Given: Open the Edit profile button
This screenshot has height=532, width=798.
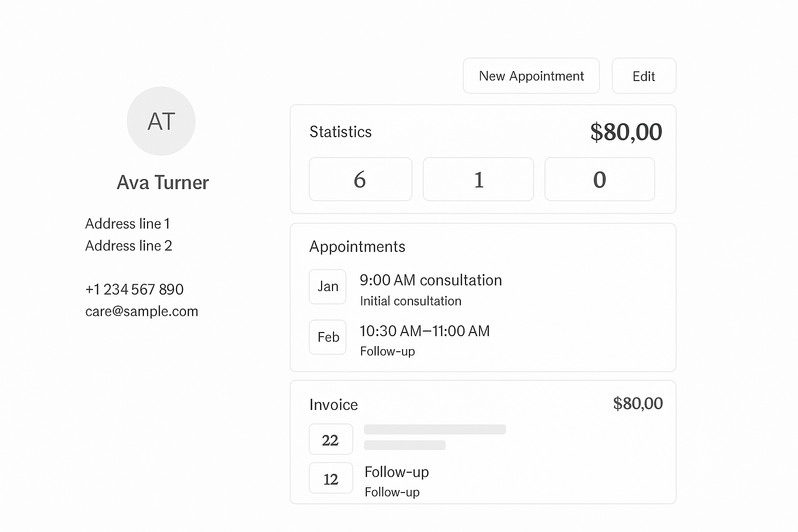Looking at the screenshot, I should point(644,76).
